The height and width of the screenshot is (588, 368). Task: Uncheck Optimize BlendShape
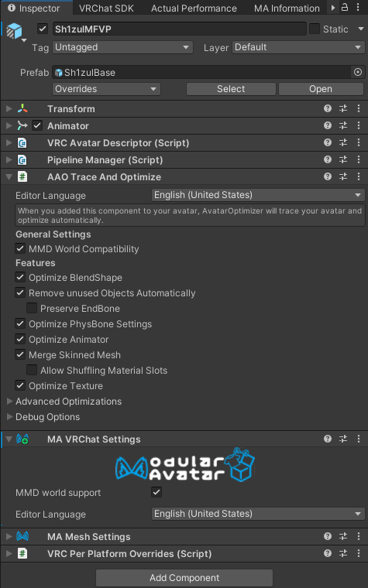coord(20,278)
